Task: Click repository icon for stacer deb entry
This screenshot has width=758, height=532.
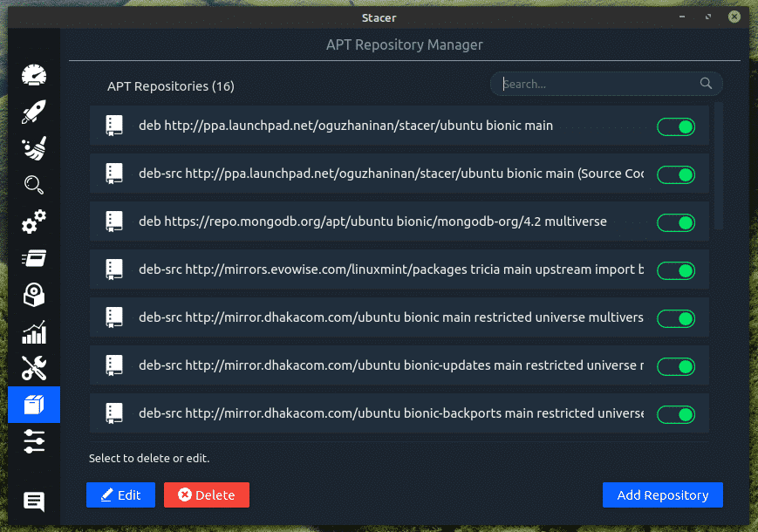Action: [114, 126]
